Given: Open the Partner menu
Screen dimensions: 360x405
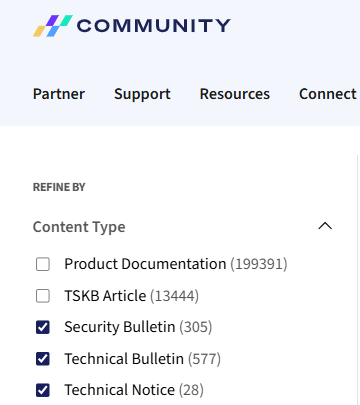Looking at the screenshot, I should pyautogui.click(x=59, y=94).
